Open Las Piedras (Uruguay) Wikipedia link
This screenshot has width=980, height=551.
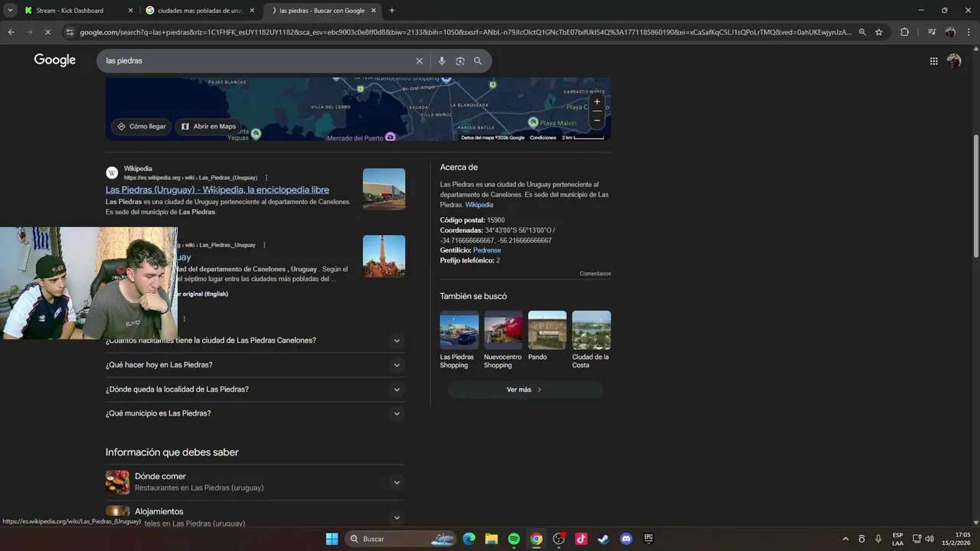[x=217, y=190]
